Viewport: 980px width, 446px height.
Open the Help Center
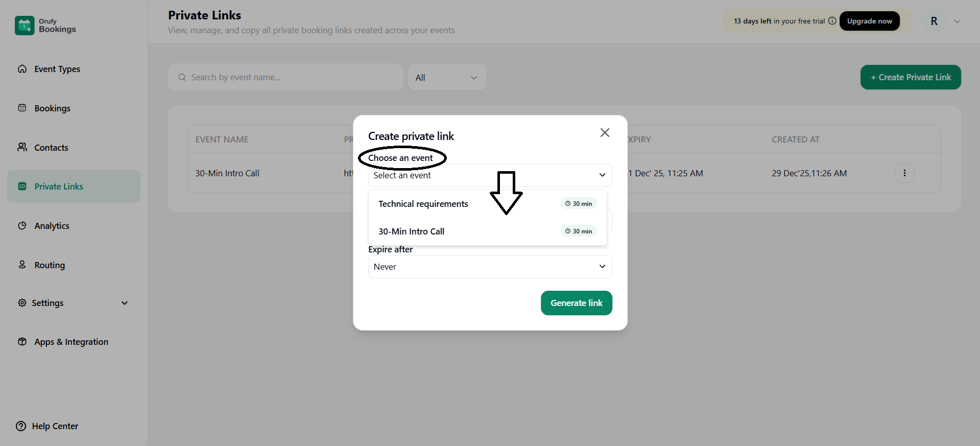pos(55,426)
